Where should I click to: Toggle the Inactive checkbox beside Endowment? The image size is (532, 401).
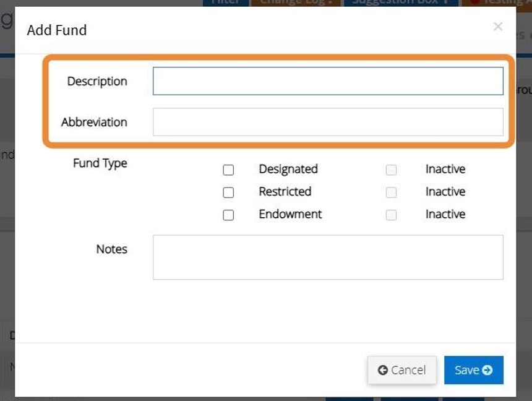391,215
